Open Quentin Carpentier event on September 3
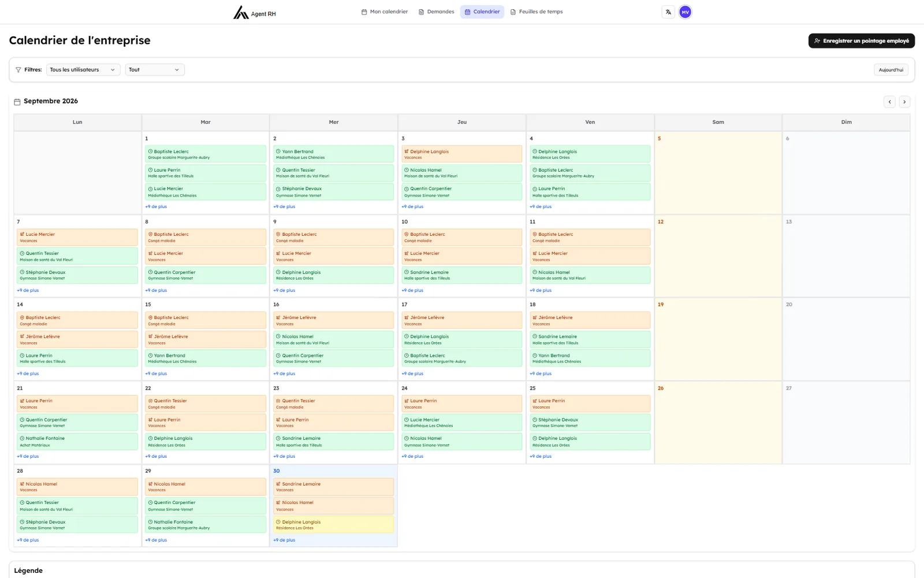 [462, 192]
